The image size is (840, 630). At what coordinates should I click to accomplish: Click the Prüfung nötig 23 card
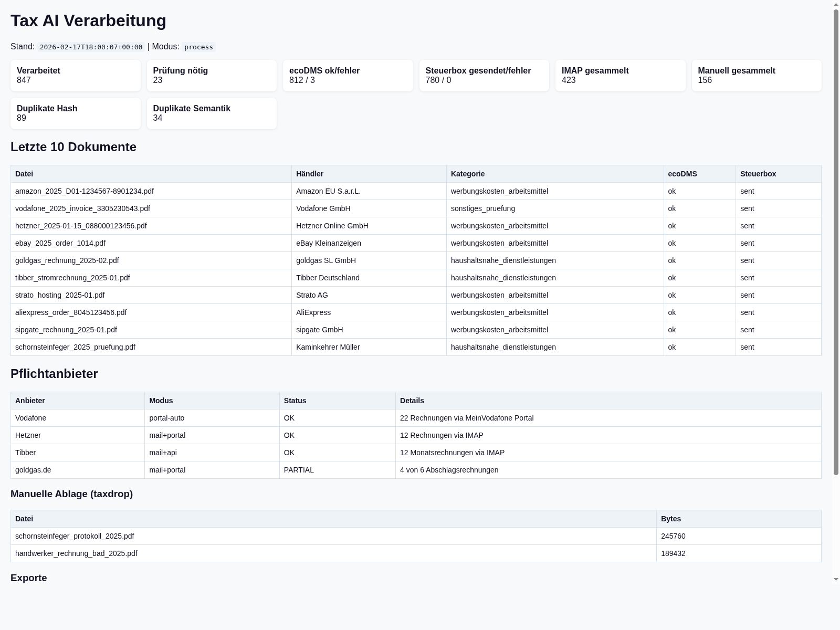pyautogui.click(x=212, y=76)
